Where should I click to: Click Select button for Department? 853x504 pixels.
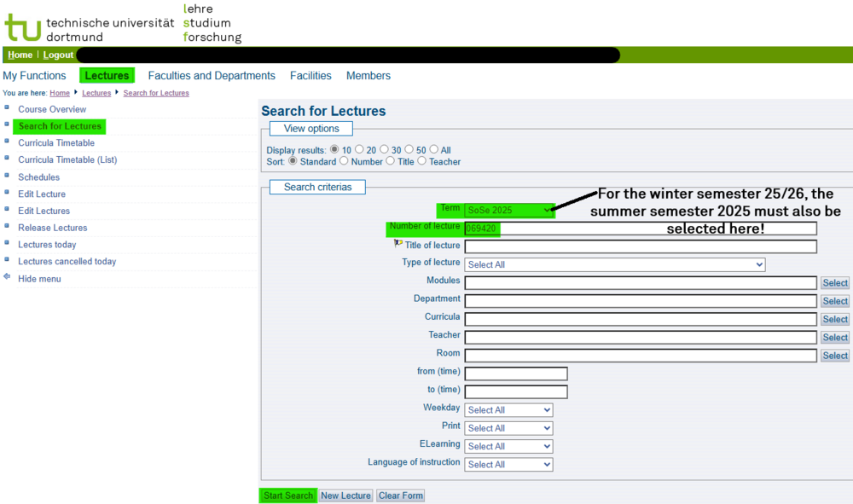coord(835,301)
